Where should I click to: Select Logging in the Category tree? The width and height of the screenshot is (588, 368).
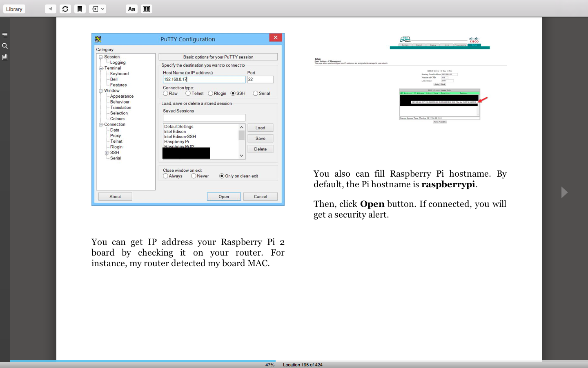[118, 63]
